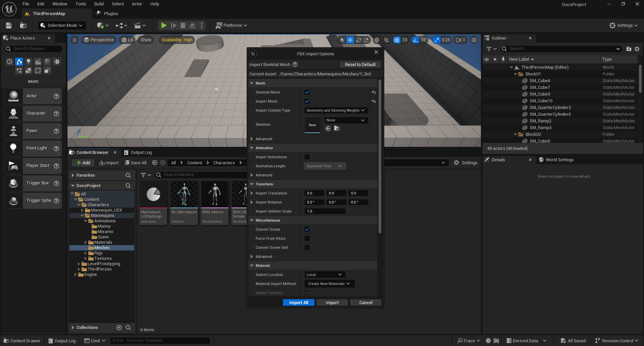Expand the Import Translation row
Viewport: 644px width, 346px height.
point(252,193)
